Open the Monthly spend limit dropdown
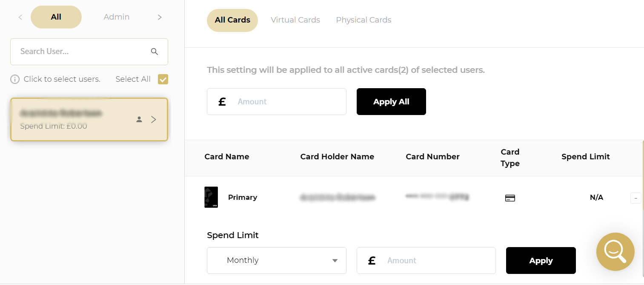Screen dimensions: 644x285 pyautogui.click(x=276, y=260)
